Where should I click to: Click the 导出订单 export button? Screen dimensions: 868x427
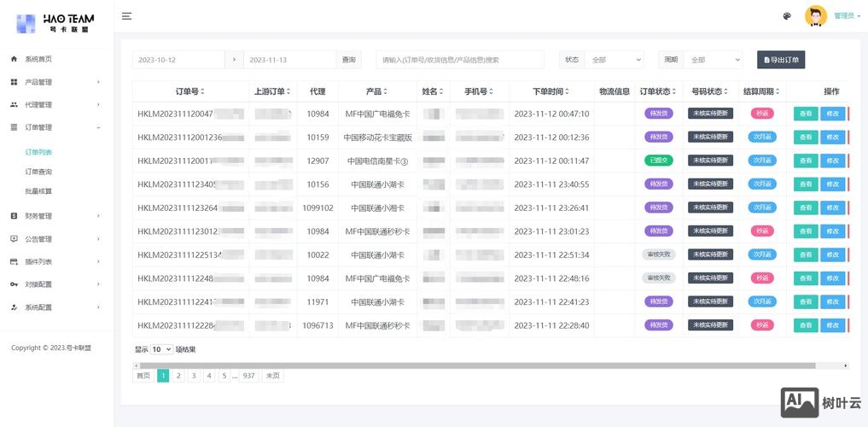click(781, 60)
